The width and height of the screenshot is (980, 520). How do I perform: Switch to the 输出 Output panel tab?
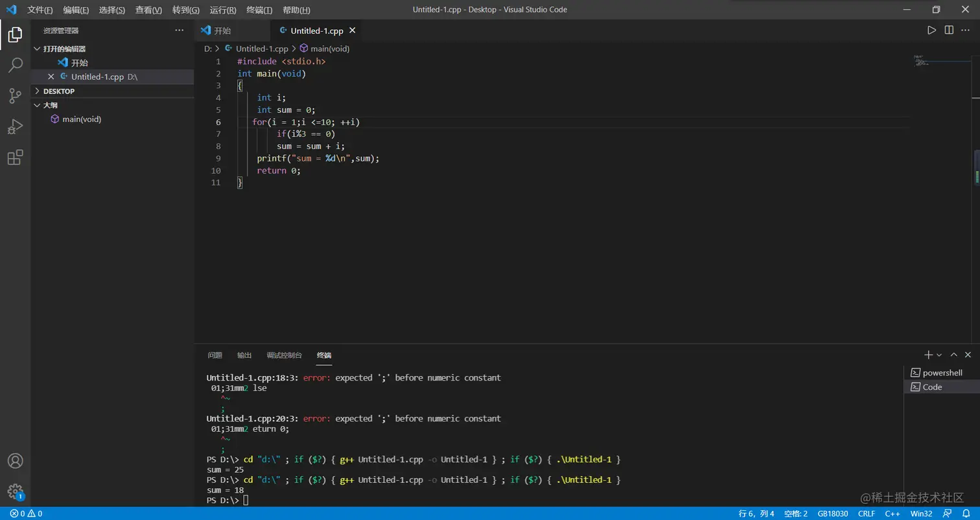[244, 355]
